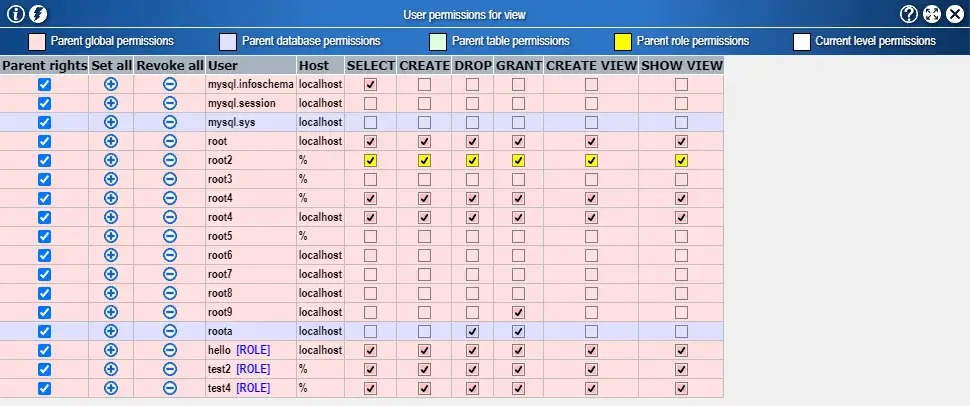The image size is (970, 406).
Task: Click Revoke all minus for test4 role
Action: [170, 388]
